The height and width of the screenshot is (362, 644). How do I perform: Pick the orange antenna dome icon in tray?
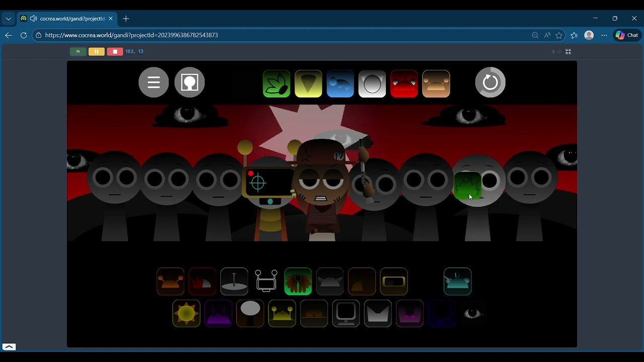[170, 282]
